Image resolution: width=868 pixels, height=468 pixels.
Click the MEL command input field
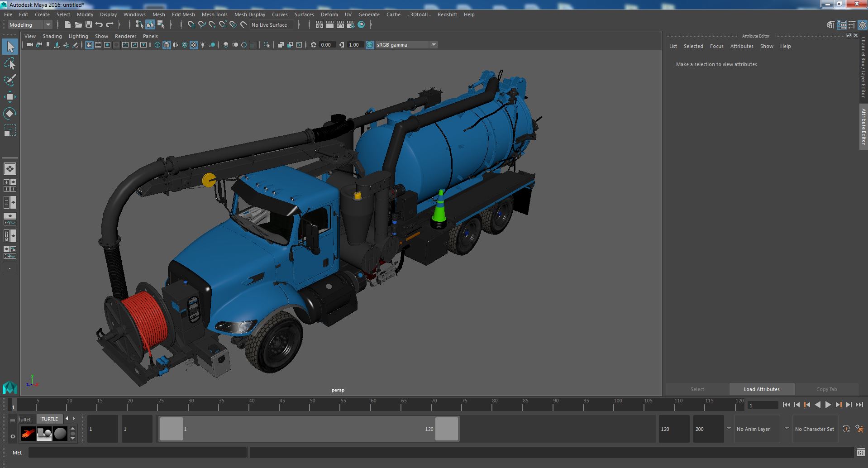pyautogui.click(x=138, y=452)
